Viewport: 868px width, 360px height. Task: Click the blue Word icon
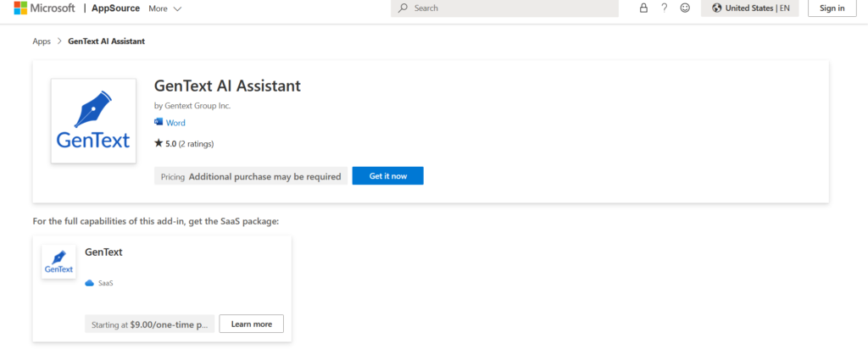[159, 123]
